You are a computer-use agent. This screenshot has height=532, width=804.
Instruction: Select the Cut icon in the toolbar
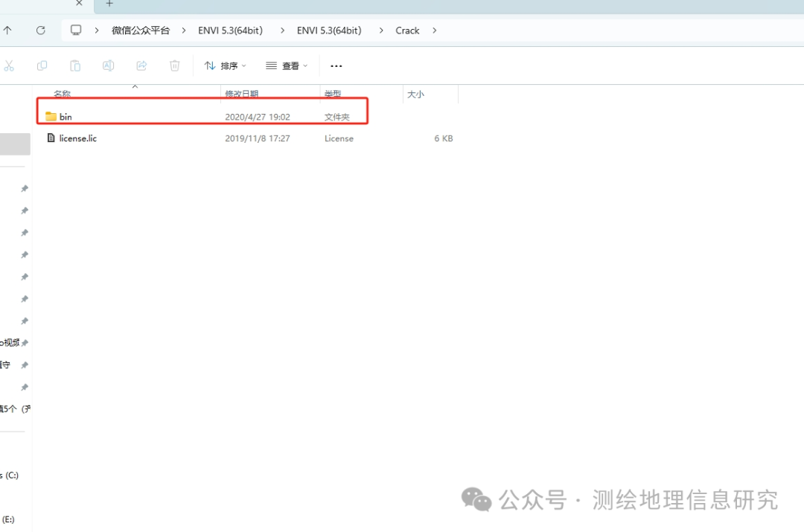tap(10, 65)
